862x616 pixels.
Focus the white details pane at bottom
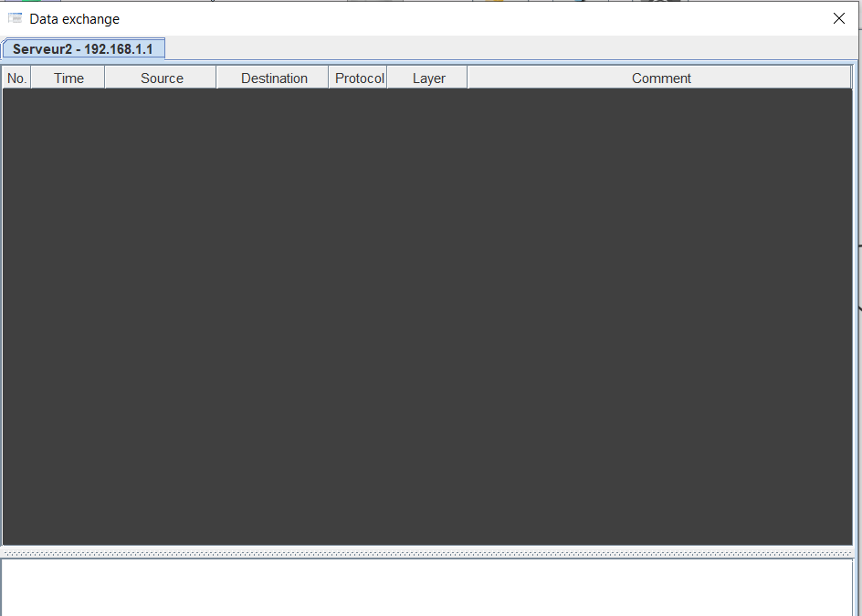point(427,587)
